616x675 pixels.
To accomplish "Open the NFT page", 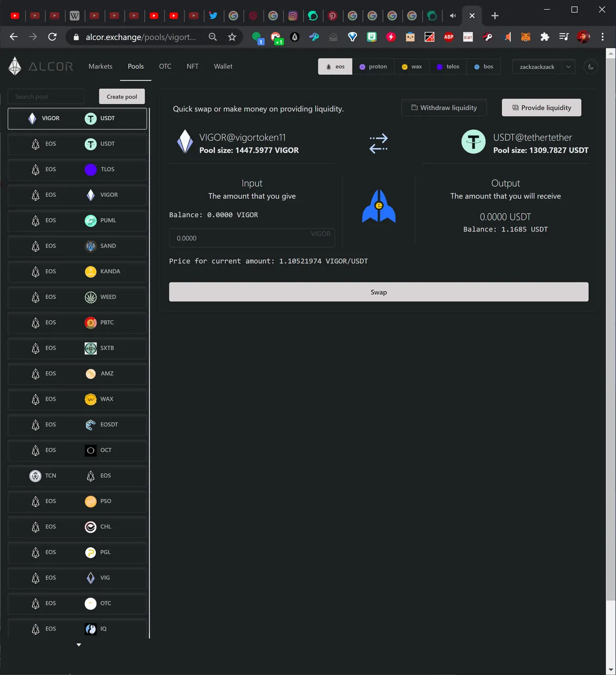I will tap(192, 66).
